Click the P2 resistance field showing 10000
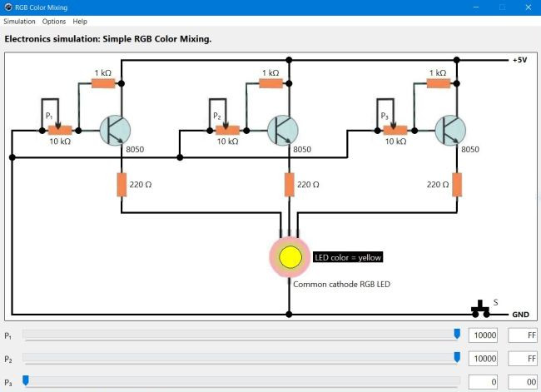 tap(483, 359)
